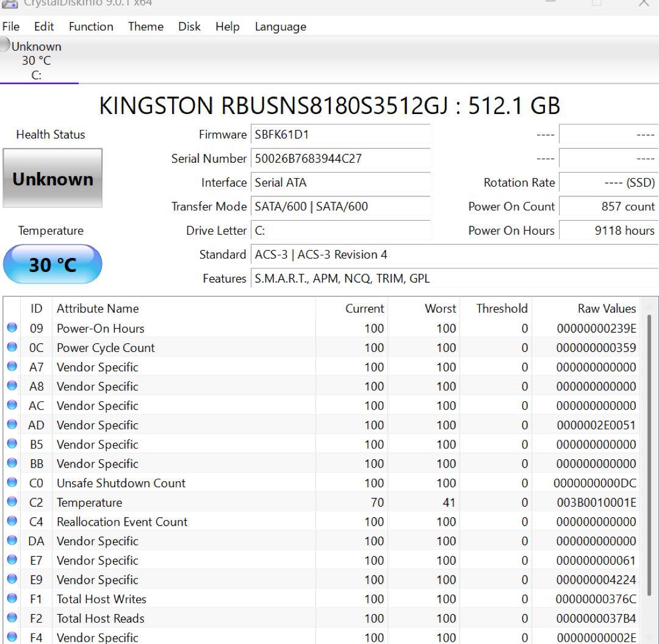Click the Firmware value field SBFK61D1
Viewport: 659px width, 644px height.
point(340,135)
